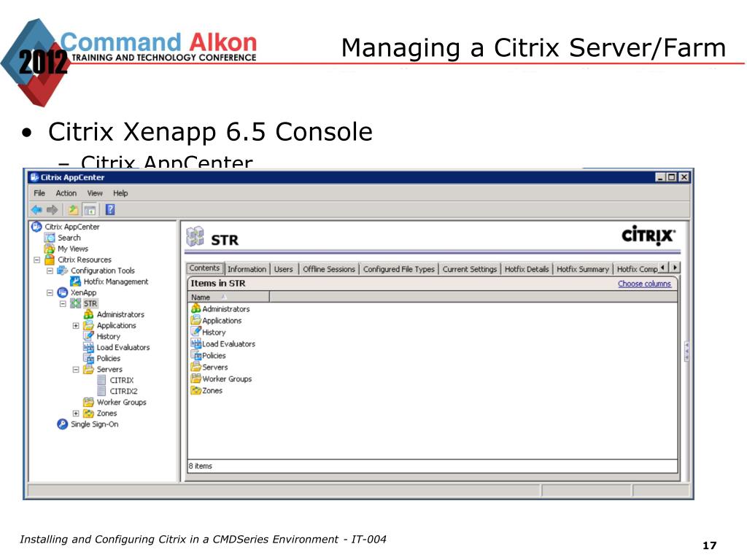
Task: Select the History row in Items list
Action: click(x=433, y=332)
